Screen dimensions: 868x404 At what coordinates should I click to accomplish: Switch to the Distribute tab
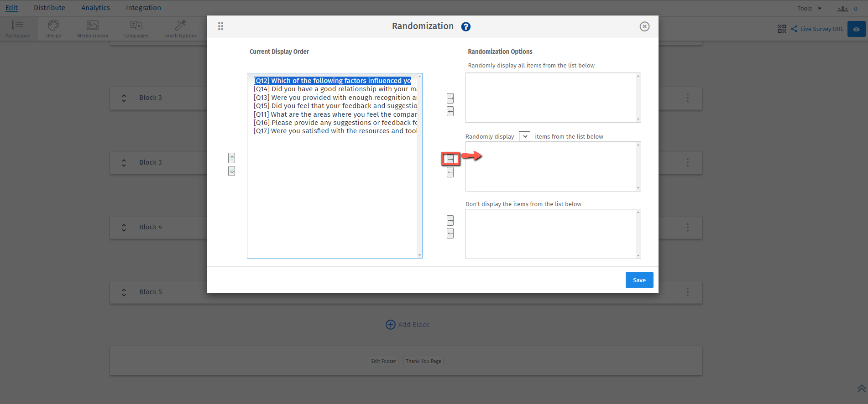pyautogui.click(x=49, y=8)
